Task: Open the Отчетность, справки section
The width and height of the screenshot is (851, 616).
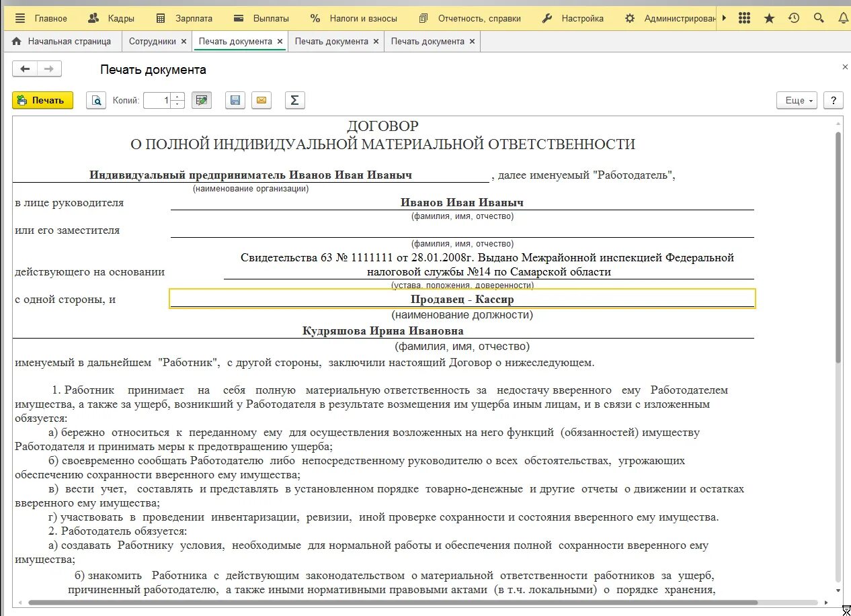Action: pyautogui.click(x=469, y=18)
